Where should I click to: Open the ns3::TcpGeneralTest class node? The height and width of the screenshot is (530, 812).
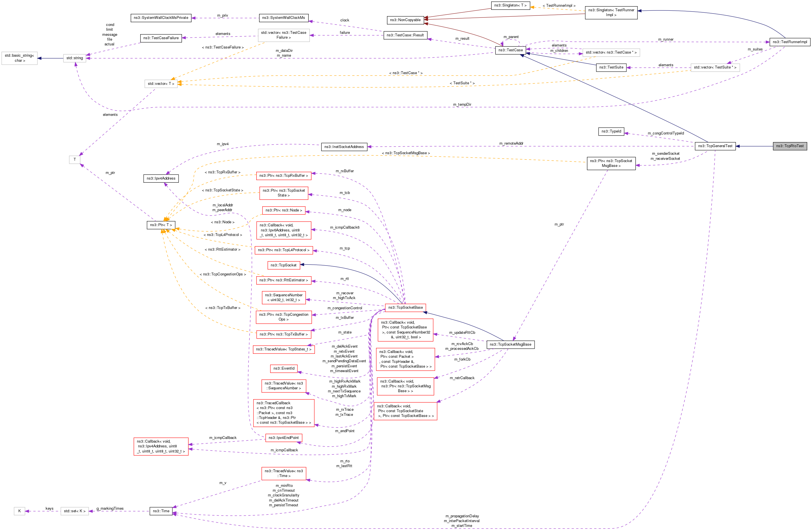(715, 146)
